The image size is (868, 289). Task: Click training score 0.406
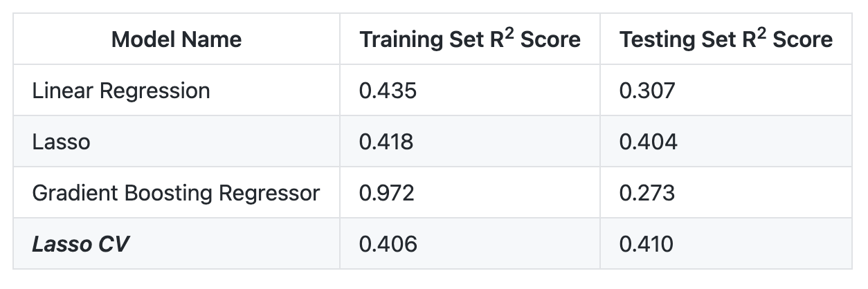tap(388, 244)
